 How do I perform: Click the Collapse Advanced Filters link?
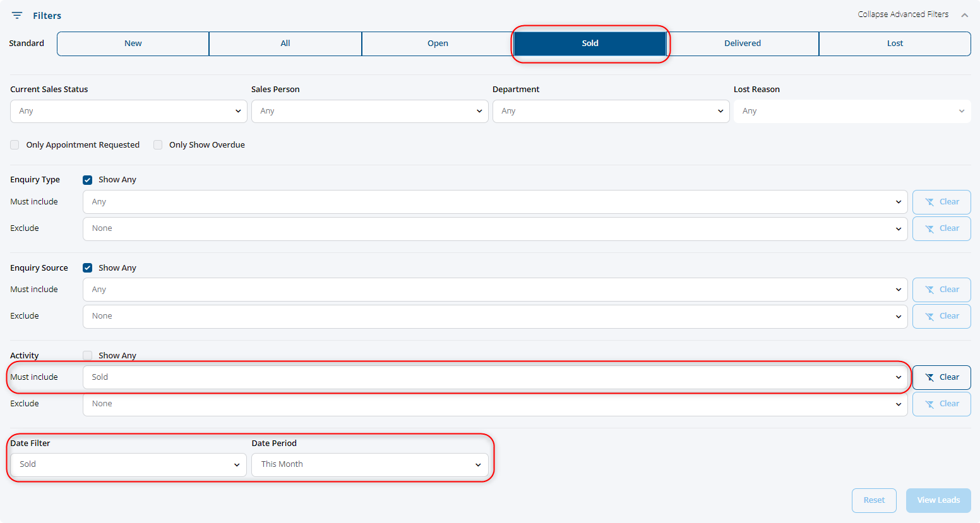903,15
